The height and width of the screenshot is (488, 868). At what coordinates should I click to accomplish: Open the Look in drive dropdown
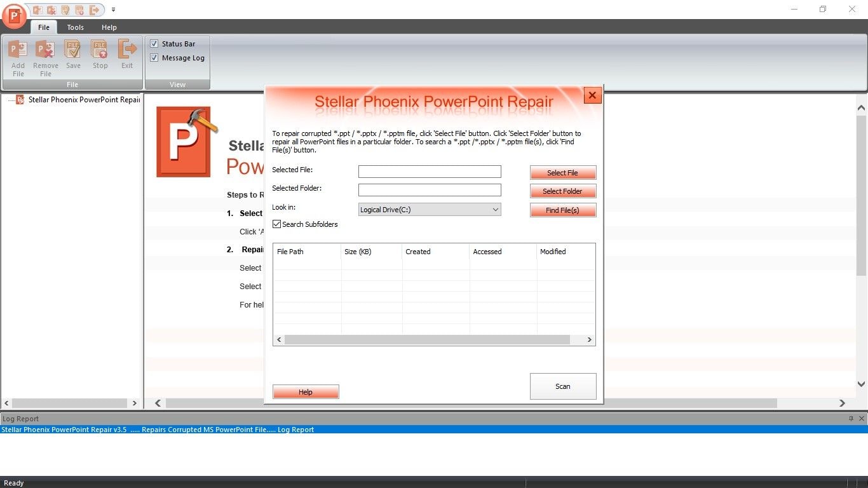point(430,210)
